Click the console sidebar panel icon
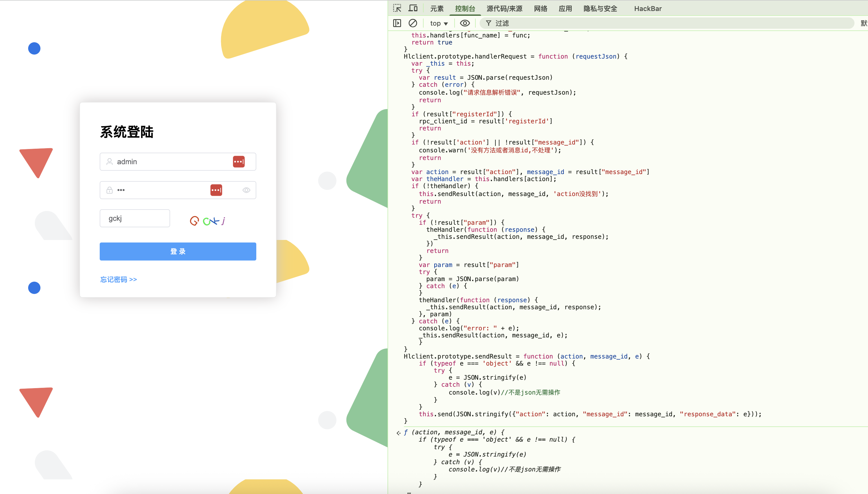The height and width of the screenshot is (494, 868). coord(397,23)
